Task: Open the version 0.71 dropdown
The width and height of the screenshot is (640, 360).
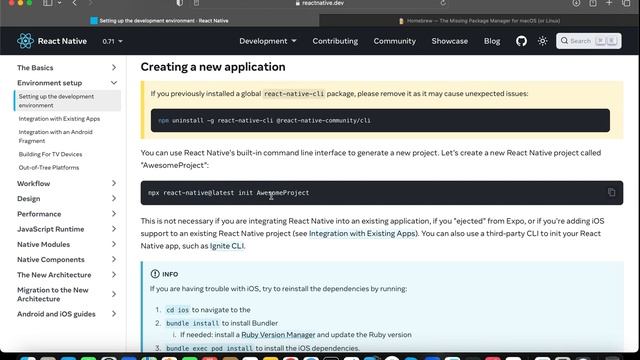Action: [x=112, y=41]
